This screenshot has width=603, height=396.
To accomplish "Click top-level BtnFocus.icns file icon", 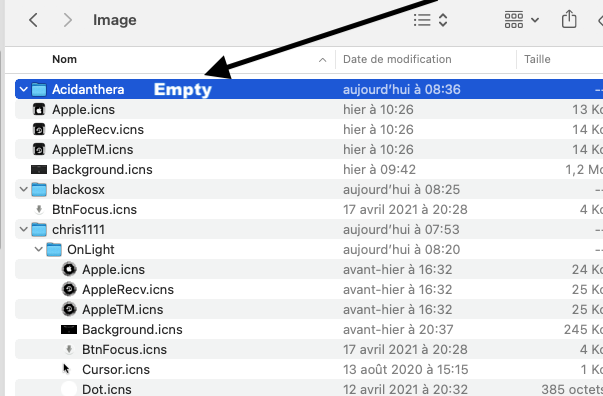I will pos(39,209).
